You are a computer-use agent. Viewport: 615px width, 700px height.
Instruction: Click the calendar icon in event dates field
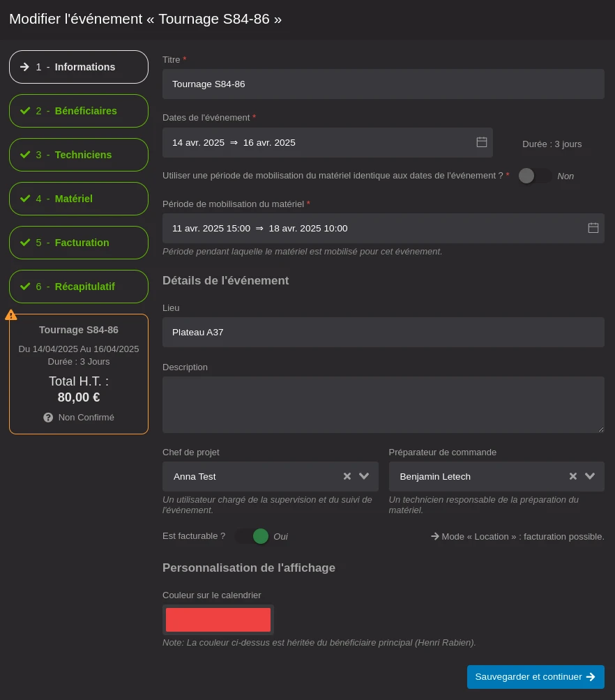click(481, 142)
